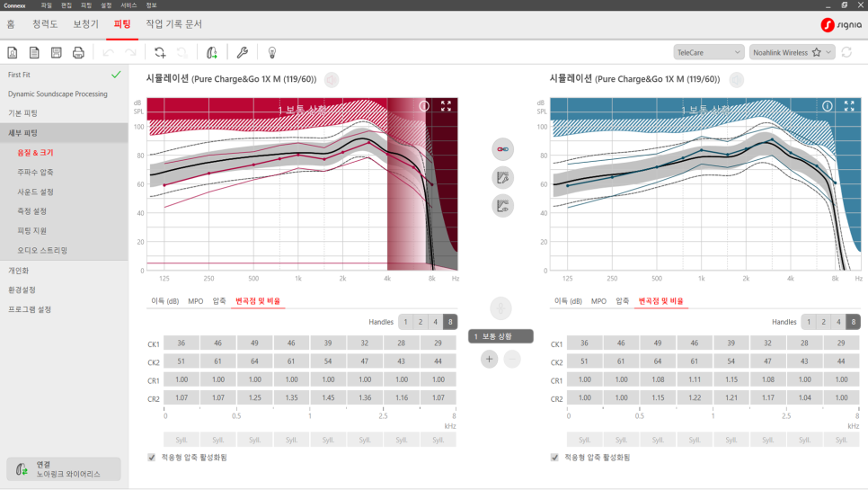Select 1 handle on the right side
The image size is (868, 490).
[x=809, y=322]
